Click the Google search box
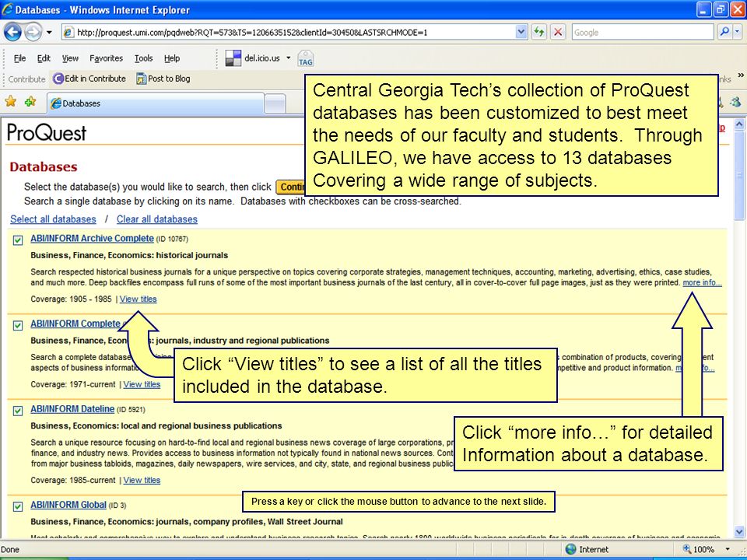The image size is (747, 560). point(642,33)
